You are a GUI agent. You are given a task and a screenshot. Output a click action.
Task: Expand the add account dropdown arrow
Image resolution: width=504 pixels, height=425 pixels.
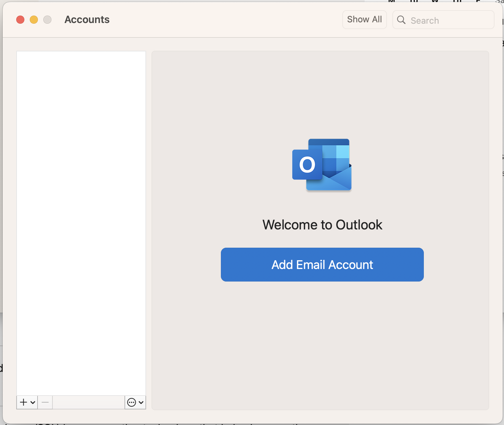(33, 403)
